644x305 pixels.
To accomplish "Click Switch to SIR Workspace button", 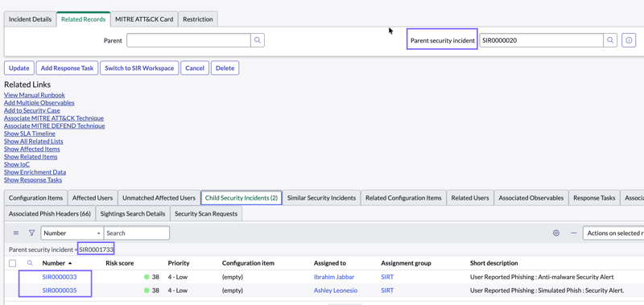I will (x=139, y=68).
